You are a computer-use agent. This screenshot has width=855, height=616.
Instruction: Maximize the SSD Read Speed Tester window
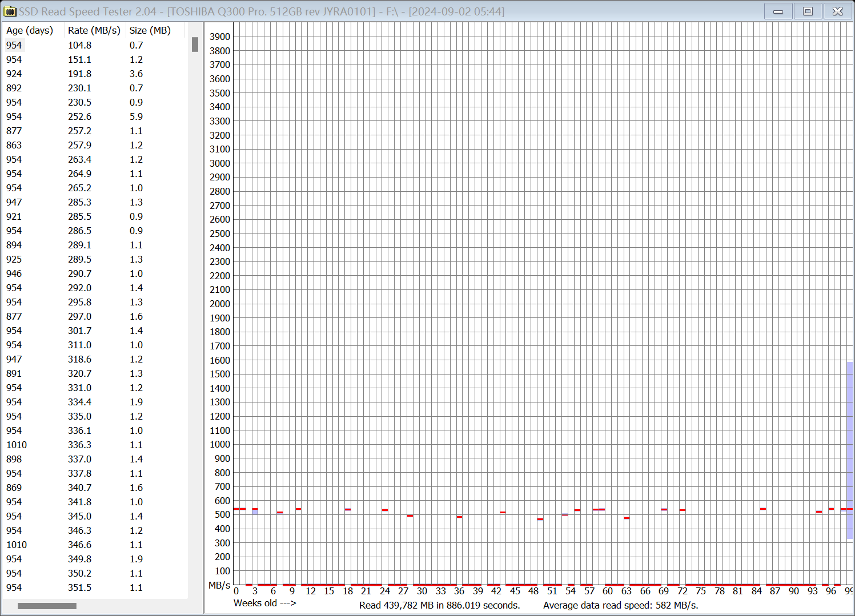(808, 11)
